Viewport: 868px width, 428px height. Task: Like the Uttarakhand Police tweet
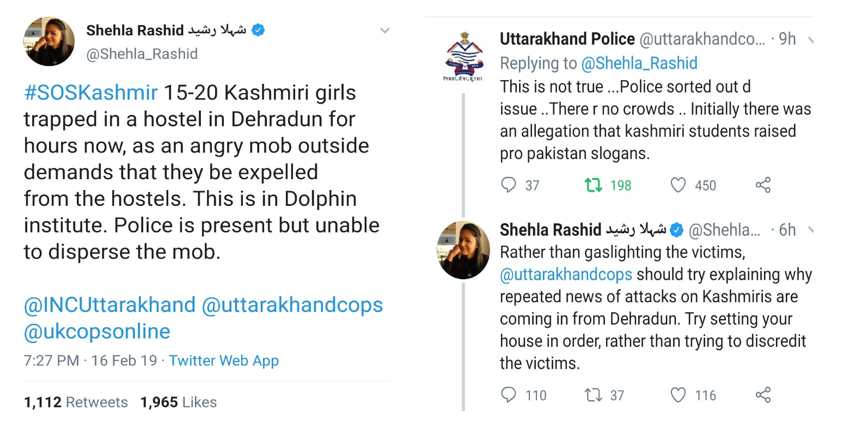point(678,185)
